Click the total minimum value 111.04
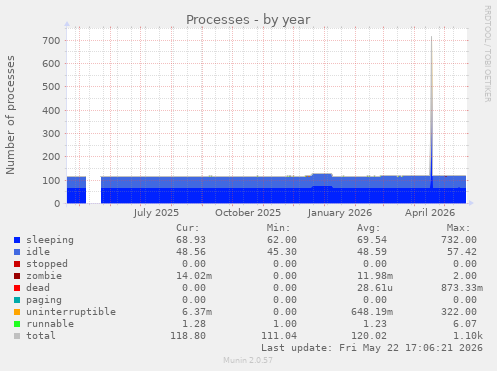This screenshot has height=371, width=497. pyautogui.click(x=279, y=336)
